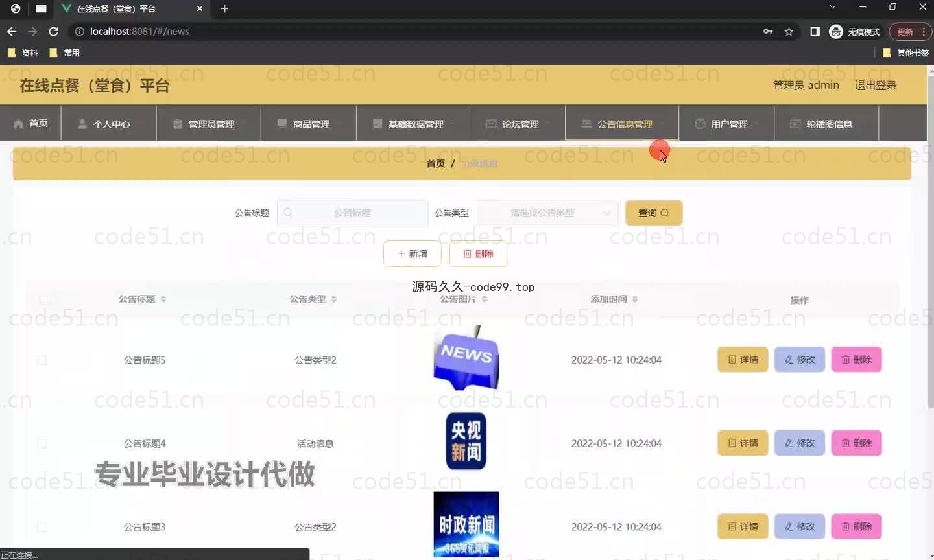Open the 个人中心 menu

tap(108, 123)
